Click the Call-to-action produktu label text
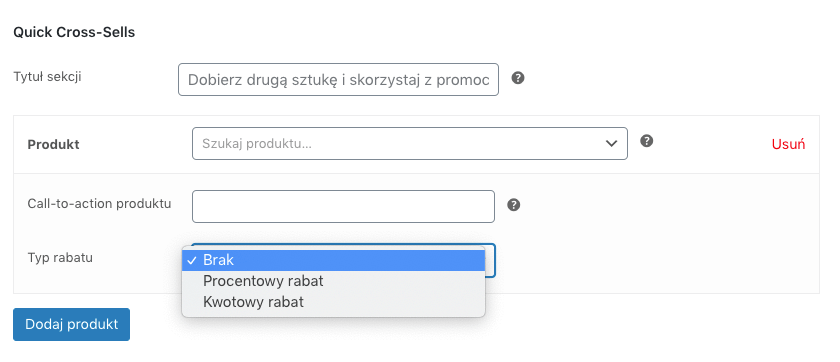Image resolution: width=840 pixels, height=362 pixels. coord(99,204)
